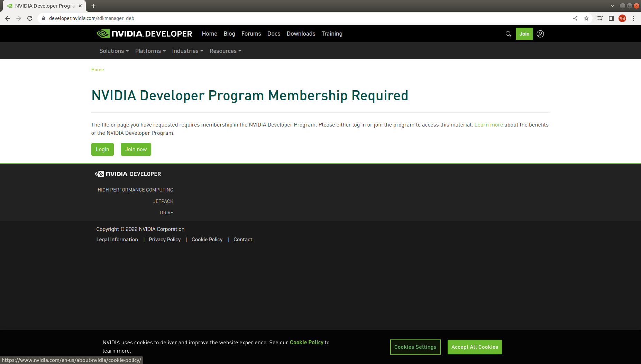Expand the Platforms dropdown menu
The image size is (641, 364).
point(150,51)
